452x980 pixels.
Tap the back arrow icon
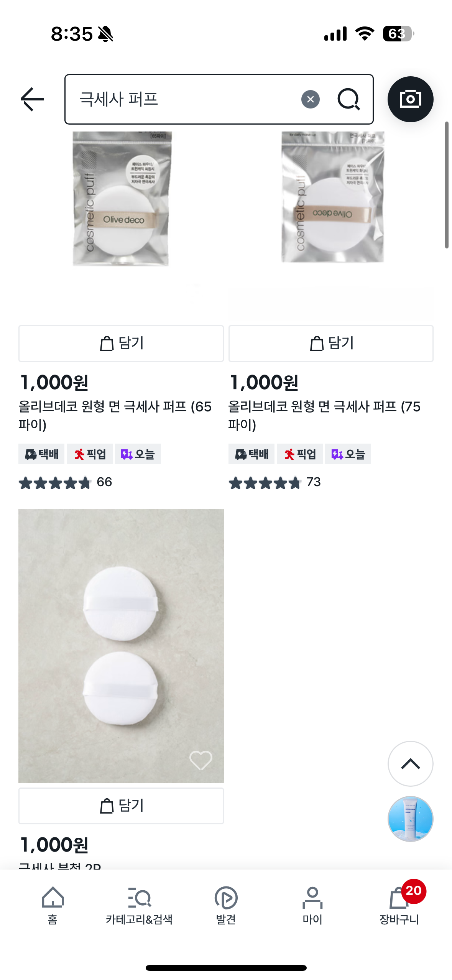coord(32,99)
